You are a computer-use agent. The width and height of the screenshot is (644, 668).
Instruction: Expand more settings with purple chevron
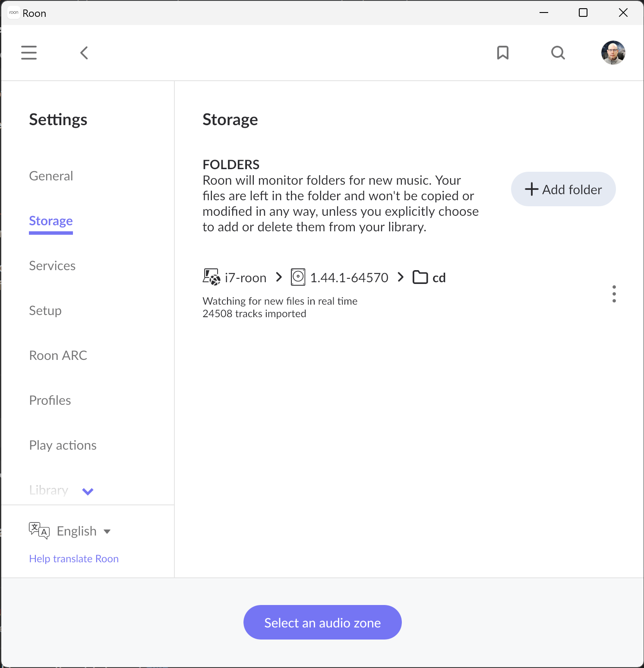click(x=88, y=491)
